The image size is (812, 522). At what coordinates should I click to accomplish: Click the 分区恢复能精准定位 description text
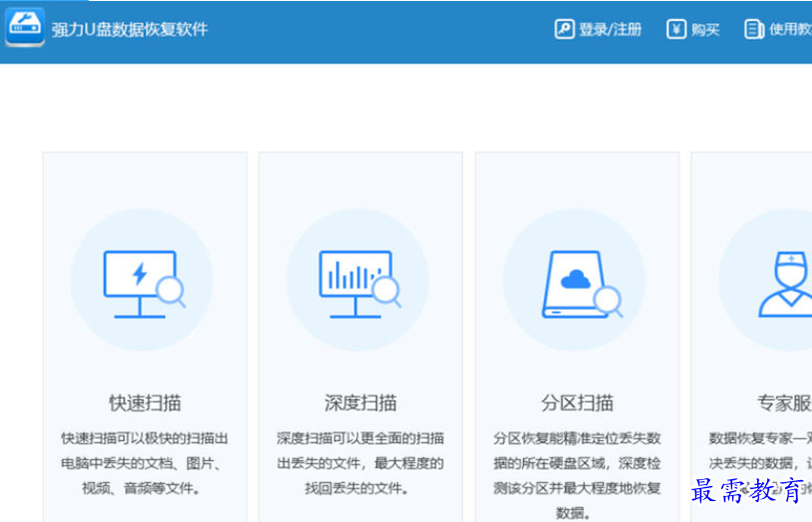(577, 475)
